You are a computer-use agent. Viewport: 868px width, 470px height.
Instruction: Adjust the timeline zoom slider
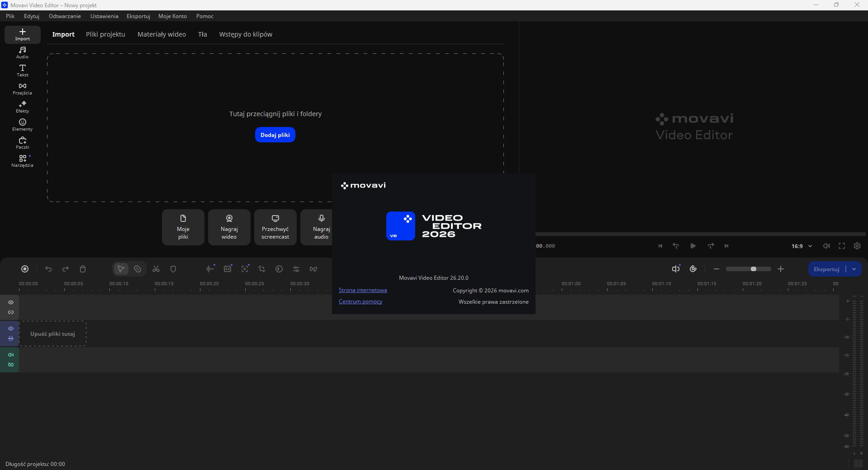(749, 269)
